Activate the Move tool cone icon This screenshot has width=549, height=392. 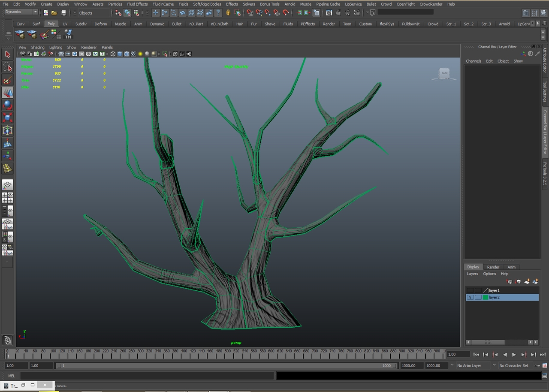point(7,92)
